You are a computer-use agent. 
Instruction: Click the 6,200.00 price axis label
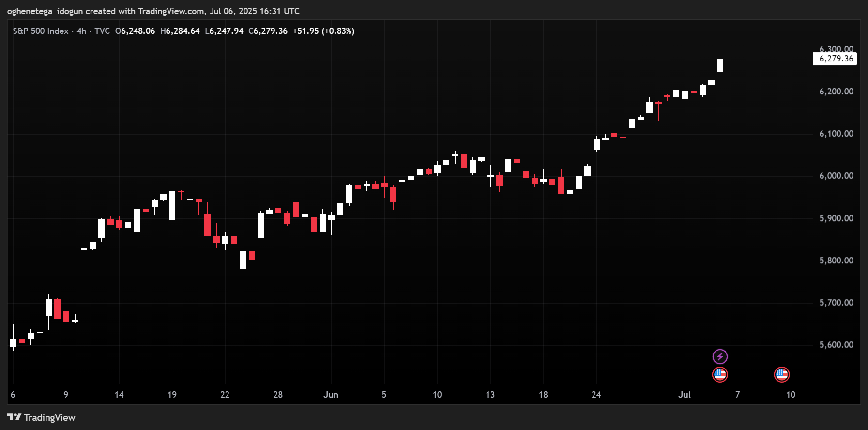pyautogui.click(x=836, y=92)
